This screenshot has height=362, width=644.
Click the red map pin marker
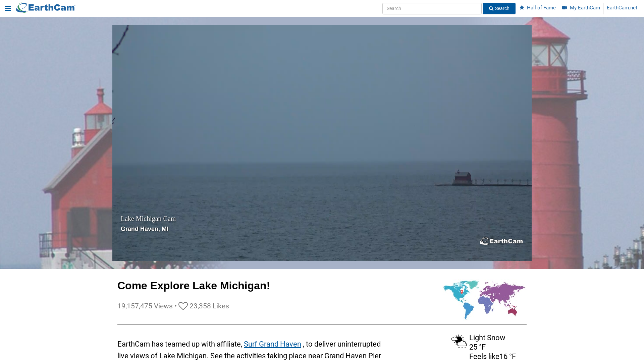click(x=462, y=292)
